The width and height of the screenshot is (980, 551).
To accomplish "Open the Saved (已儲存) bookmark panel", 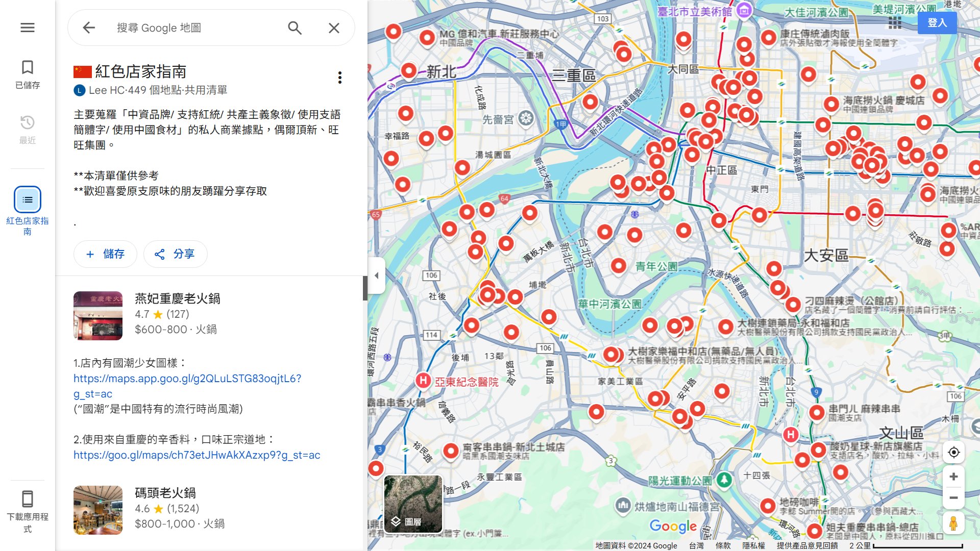I will 28,74.
